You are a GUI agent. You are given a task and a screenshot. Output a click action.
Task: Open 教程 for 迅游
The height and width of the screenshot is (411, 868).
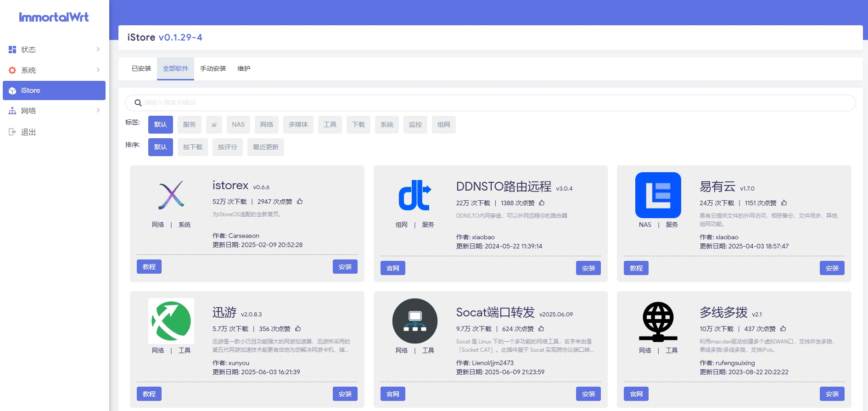tap(149, 394)
